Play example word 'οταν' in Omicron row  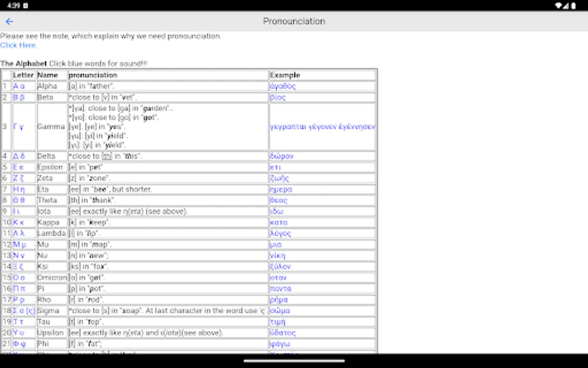tap(278, 278)
